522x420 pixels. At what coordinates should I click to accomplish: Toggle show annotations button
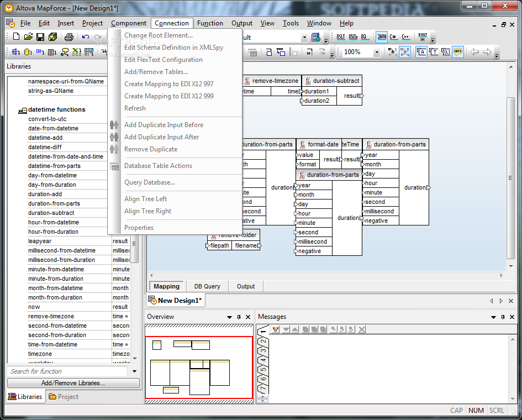[421, 52]
